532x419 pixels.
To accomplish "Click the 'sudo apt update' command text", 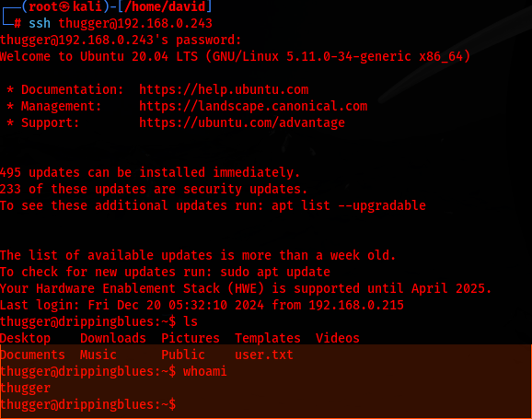I will 275,272.
